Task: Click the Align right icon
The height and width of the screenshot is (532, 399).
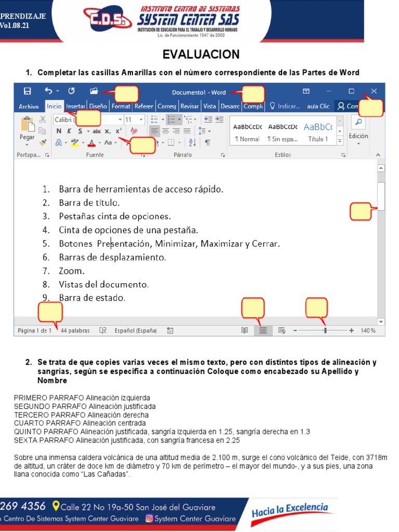Action: pos(176,130)
